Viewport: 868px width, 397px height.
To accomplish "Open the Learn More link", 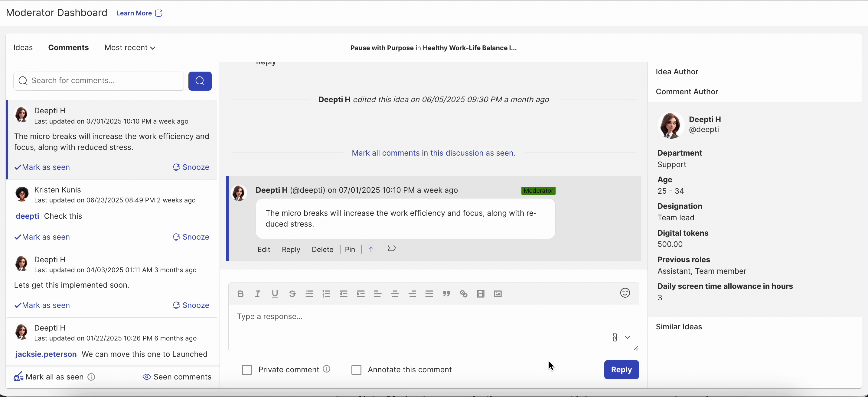I will click(x=135, y=13).
